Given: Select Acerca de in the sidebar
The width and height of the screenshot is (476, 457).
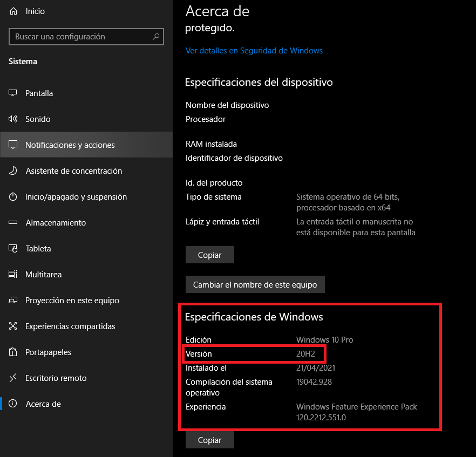Looking at the screenshot, I should click(x=43, y=404).
